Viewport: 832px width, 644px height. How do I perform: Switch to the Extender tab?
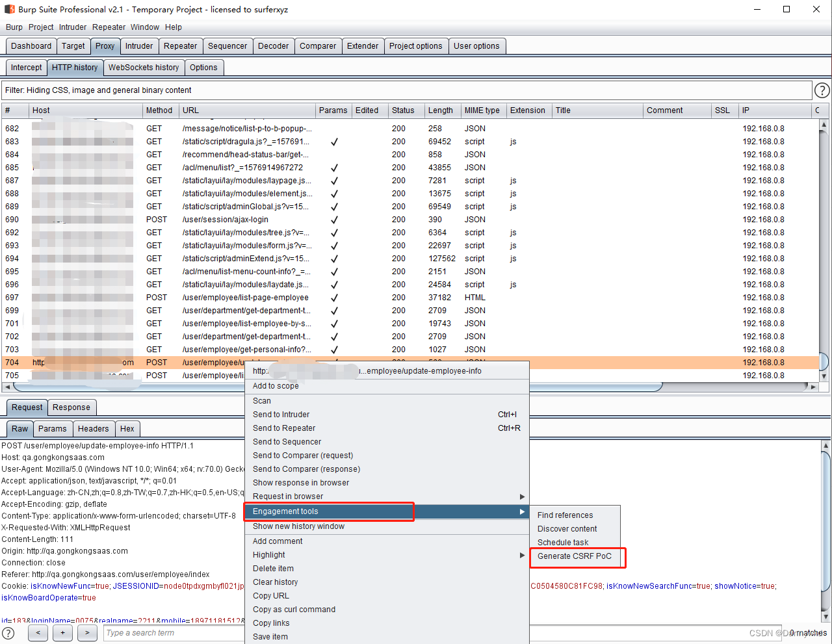pyautogui.click(x=363, y=46)
